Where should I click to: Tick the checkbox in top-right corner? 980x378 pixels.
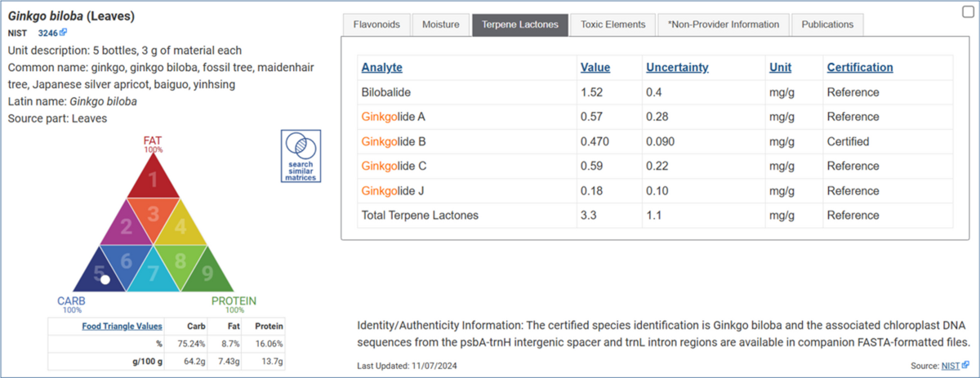coord(969,11)
